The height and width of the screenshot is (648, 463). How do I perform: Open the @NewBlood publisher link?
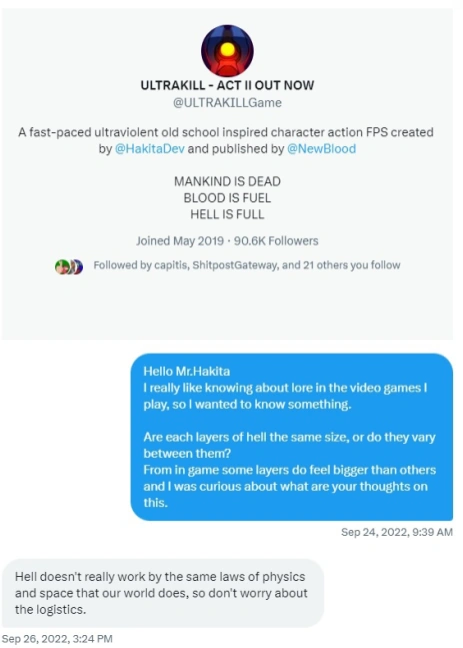pos(321,149)
